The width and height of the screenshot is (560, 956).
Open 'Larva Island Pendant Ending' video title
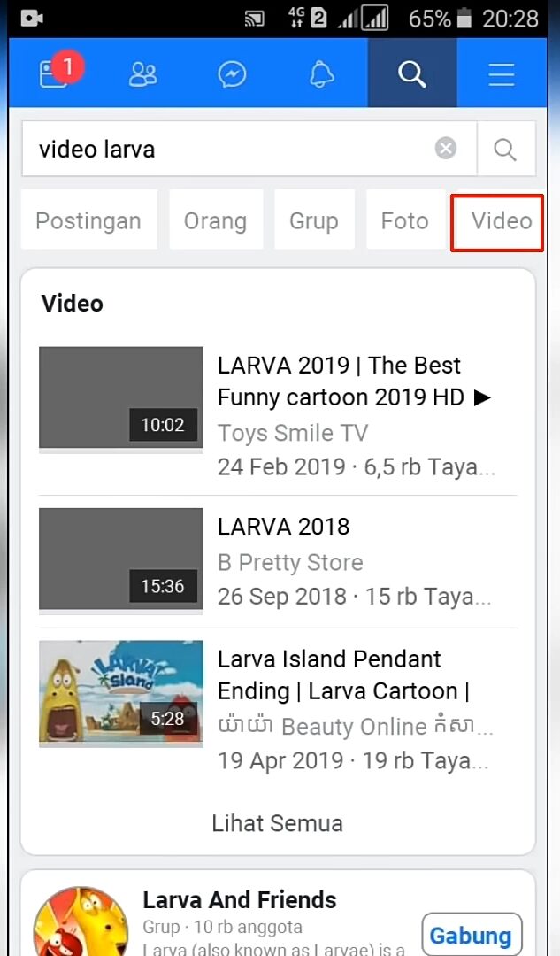(x=343, y=675)
